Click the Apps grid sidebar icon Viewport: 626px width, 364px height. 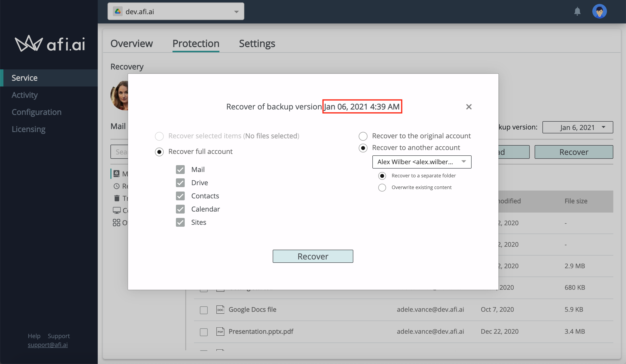117,222
